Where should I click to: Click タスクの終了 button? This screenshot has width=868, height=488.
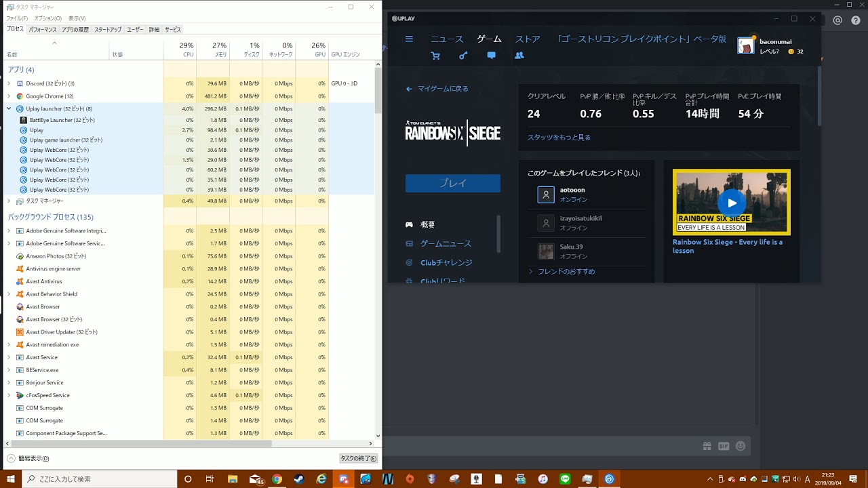click(359, 458)
